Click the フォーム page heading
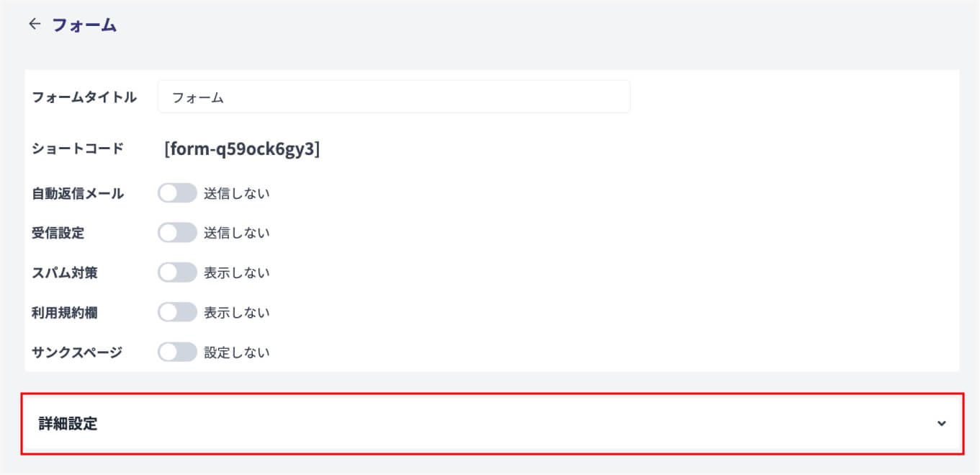Screen dimensions: 980x475 coord(84,25)
